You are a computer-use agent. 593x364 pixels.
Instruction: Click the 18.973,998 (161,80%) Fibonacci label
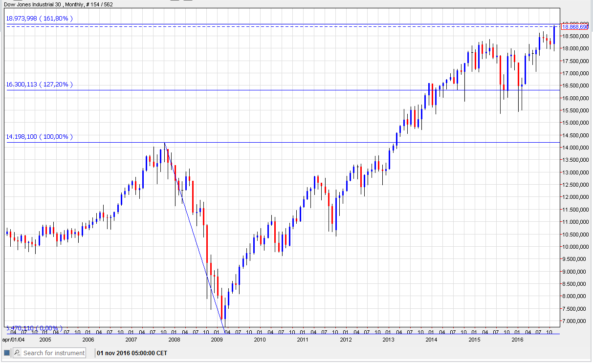point(39,19)
